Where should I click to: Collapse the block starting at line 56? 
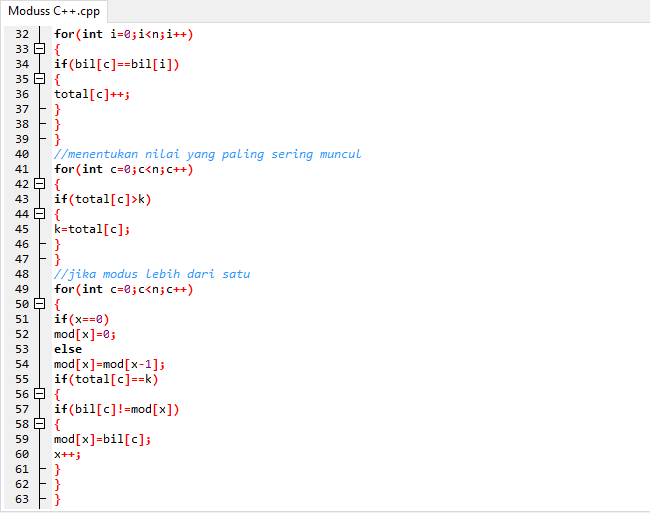[x=39, y=394]
